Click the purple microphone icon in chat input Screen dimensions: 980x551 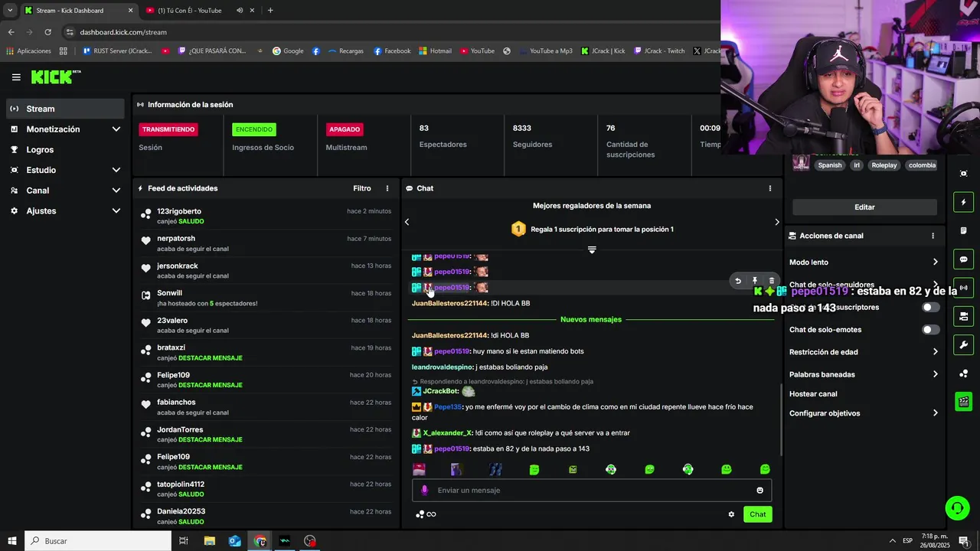click(425, 491)
